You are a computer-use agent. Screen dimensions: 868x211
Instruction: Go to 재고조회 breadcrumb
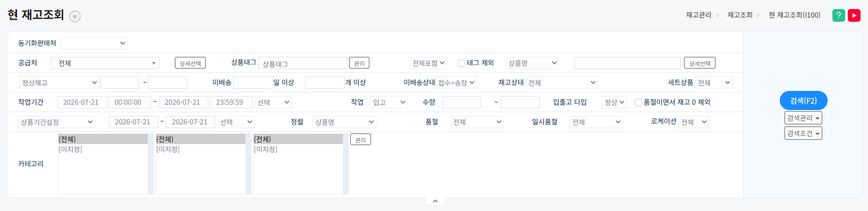[740, 15]
